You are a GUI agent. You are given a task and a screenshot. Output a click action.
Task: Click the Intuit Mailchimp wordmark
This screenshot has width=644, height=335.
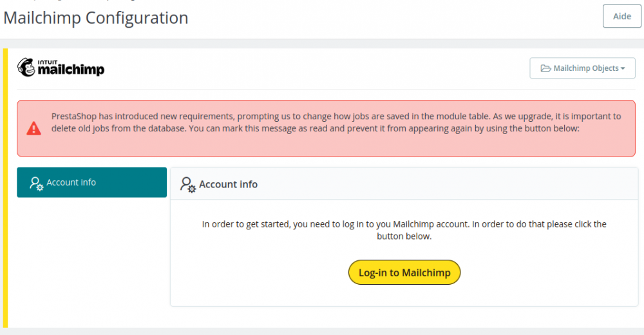71,70
